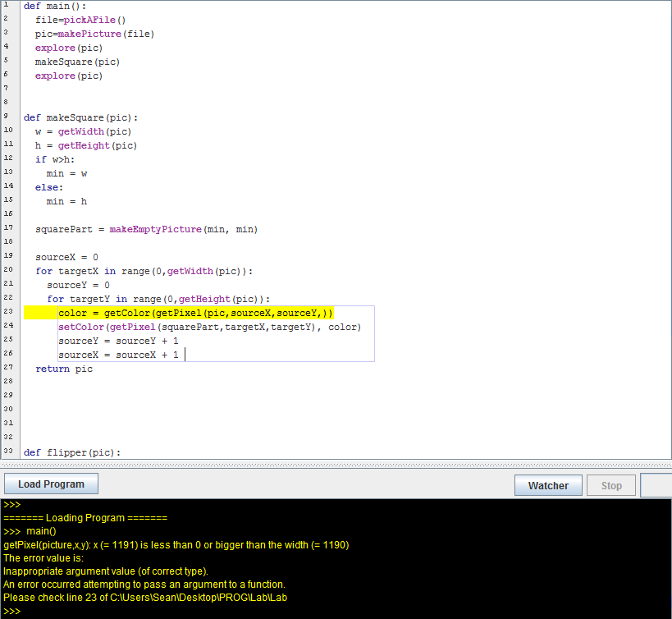Open the Watcher debugger
The height and width of the screenshot is (619, 672).
click(x=548, y=485)
